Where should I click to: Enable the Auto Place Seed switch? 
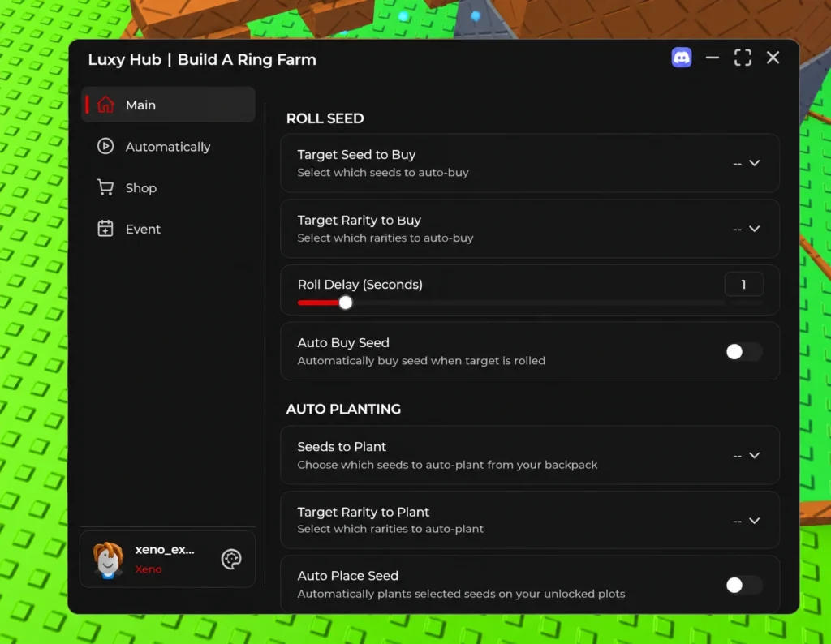(x=743, y=585)
